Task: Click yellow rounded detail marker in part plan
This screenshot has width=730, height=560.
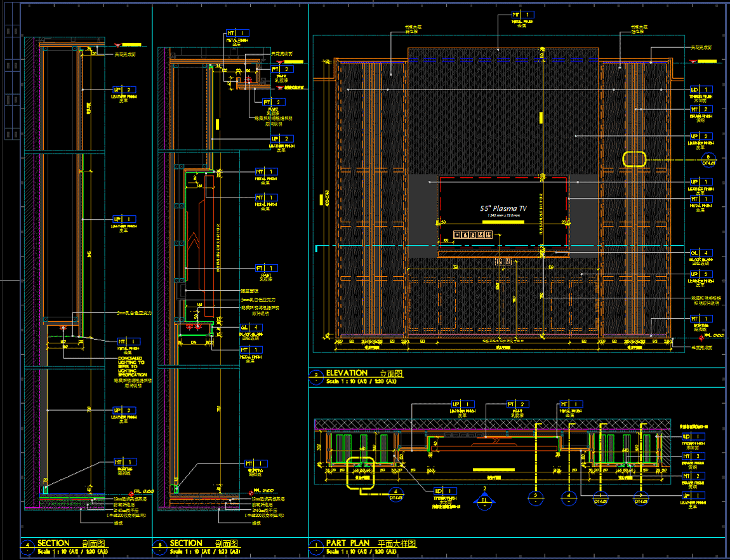Action: 361,473
